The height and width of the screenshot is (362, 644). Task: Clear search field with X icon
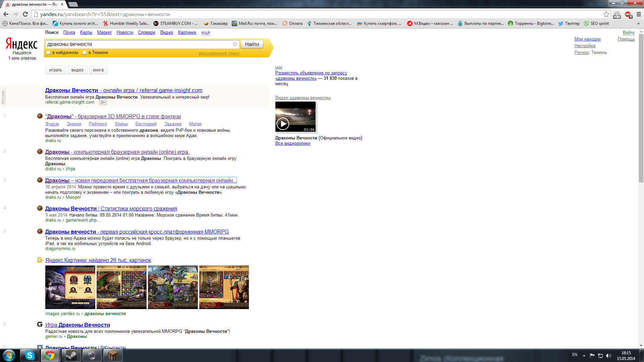tap(235, 44)
